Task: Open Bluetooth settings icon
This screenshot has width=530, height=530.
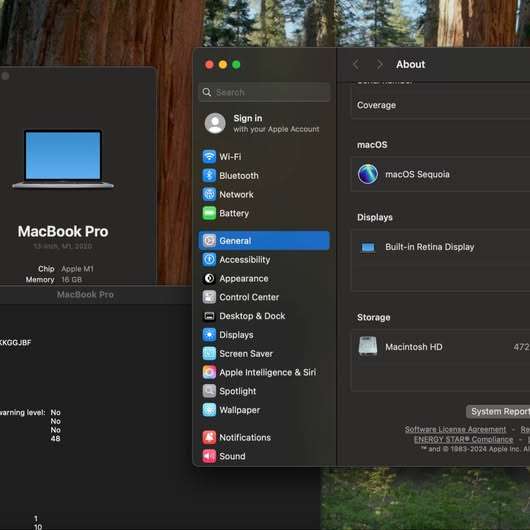Action: [209, 175]
